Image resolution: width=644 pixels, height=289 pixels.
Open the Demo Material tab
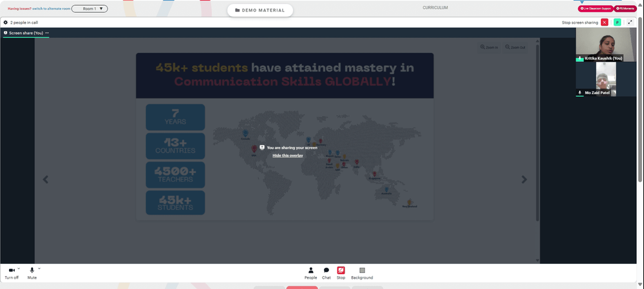[260, 10]
